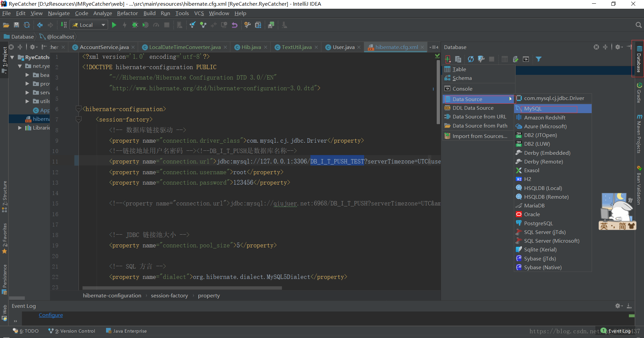Select the Table entry in popup menu

(479, 69)
